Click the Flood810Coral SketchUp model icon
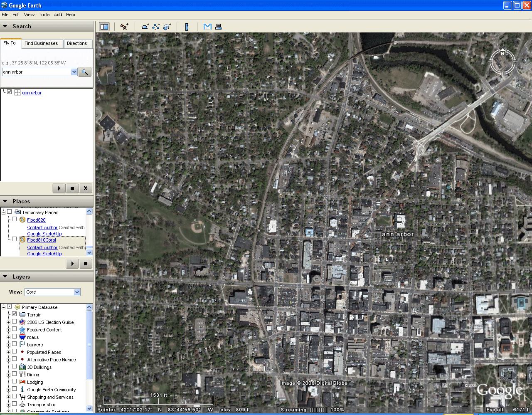Image resolution: width=532 pixels, height=415 pixels. (x=22, y=240)
